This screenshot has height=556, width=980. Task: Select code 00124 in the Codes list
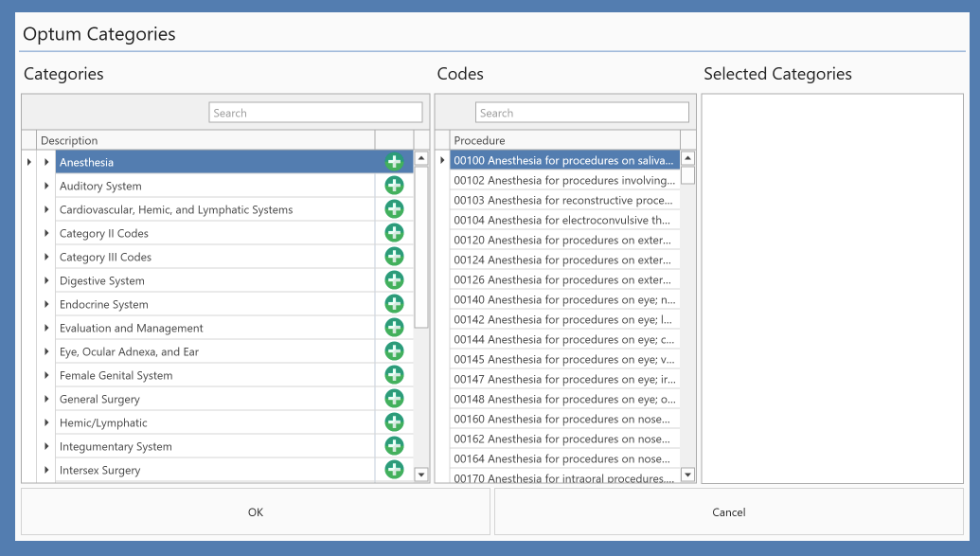coord(565,260)
